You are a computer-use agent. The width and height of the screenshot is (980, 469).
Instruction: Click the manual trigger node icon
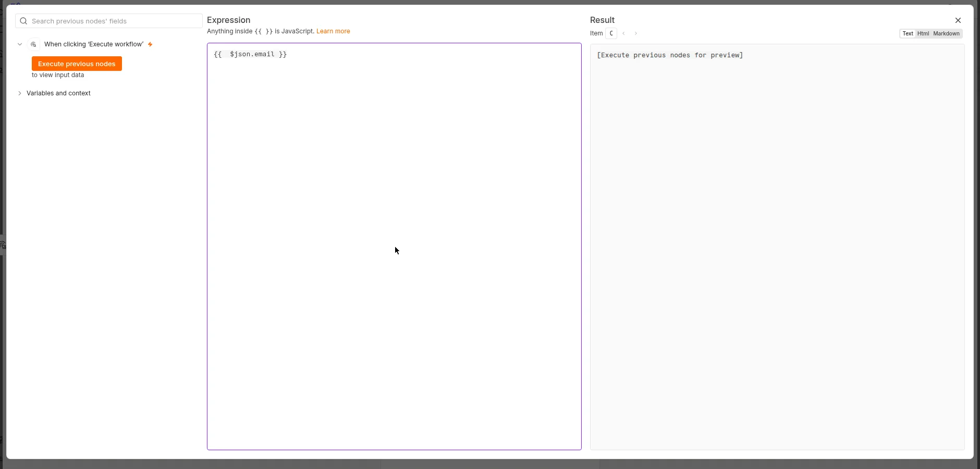tap(33, 44)
